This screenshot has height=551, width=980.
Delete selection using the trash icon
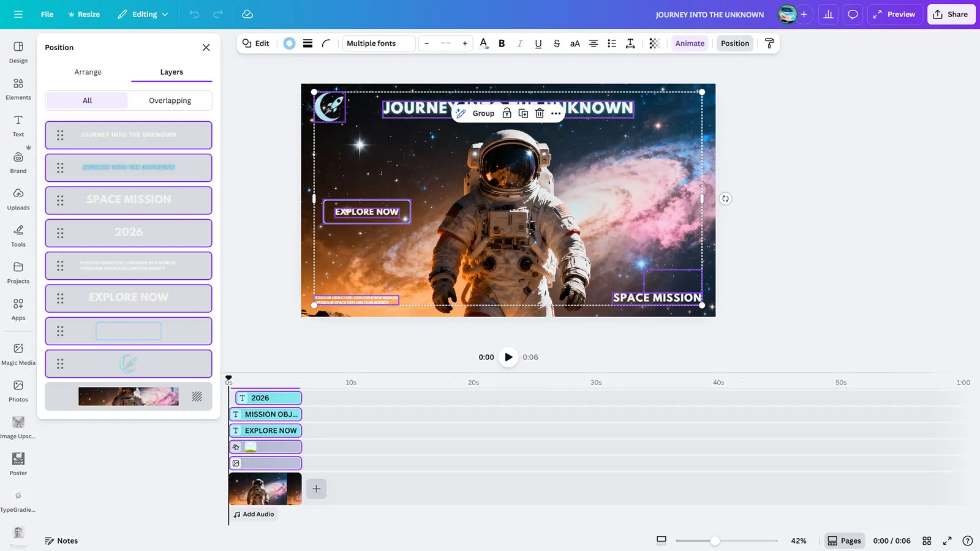(x=539, y=113)
